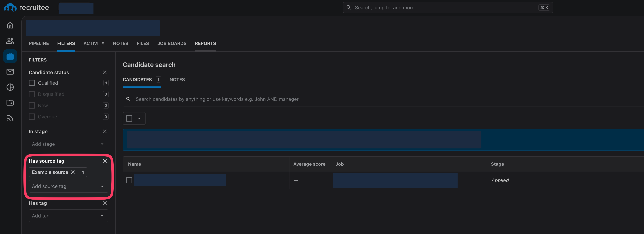
Task: Remove the Example source tag filter
Action: click(x=73, y=172)
